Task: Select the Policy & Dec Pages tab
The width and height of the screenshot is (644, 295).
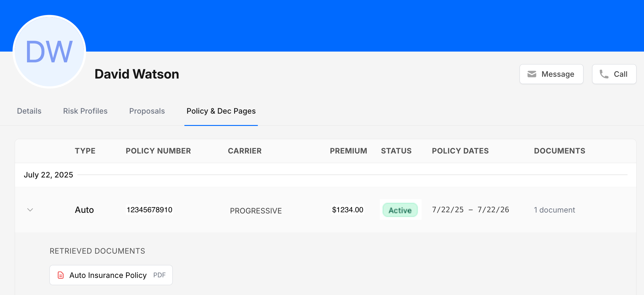Action: [x=221, y=111]
